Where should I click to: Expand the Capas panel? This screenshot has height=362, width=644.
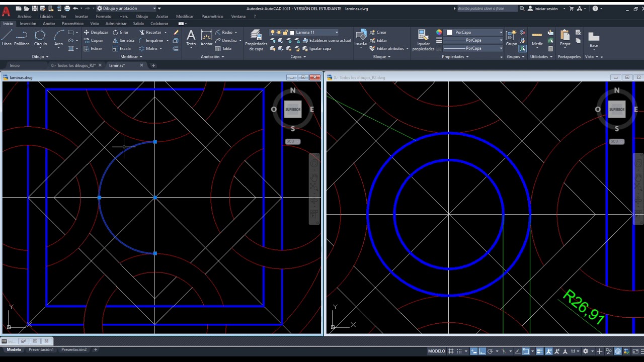pyautogui.click(x=298, y=57)
